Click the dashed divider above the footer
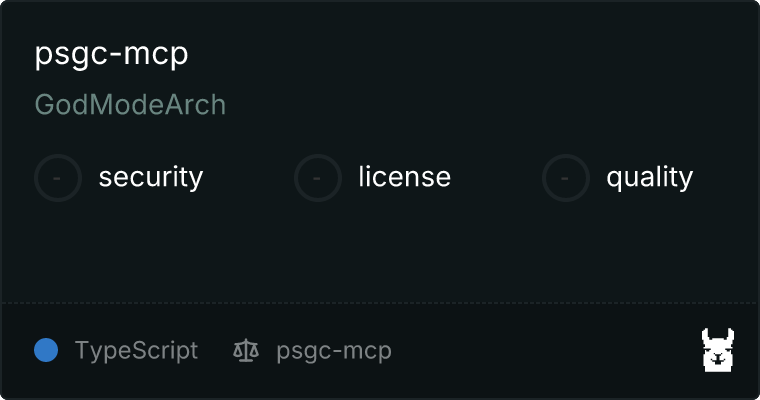The image size is (760, 400). tap(380, 303)
